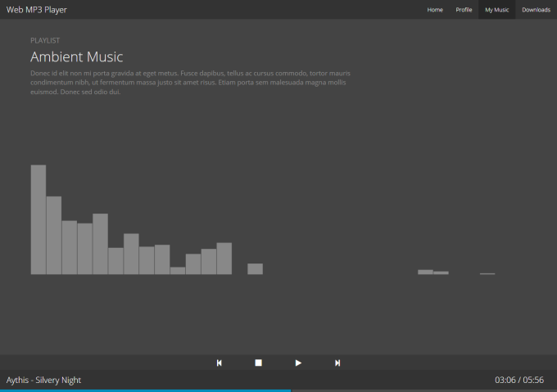
Task: Skip to the previous track
Action: tap(220, 363)
